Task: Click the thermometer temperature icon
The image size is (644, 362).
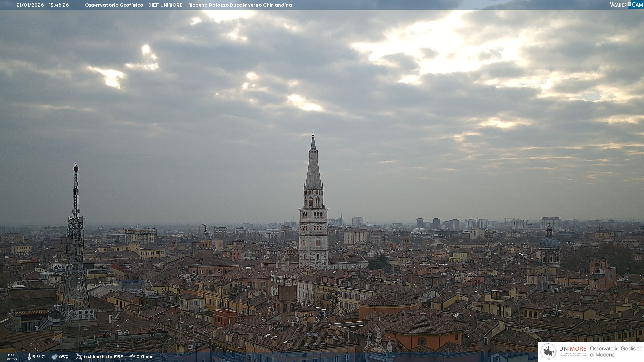Action: coord(29,357)
